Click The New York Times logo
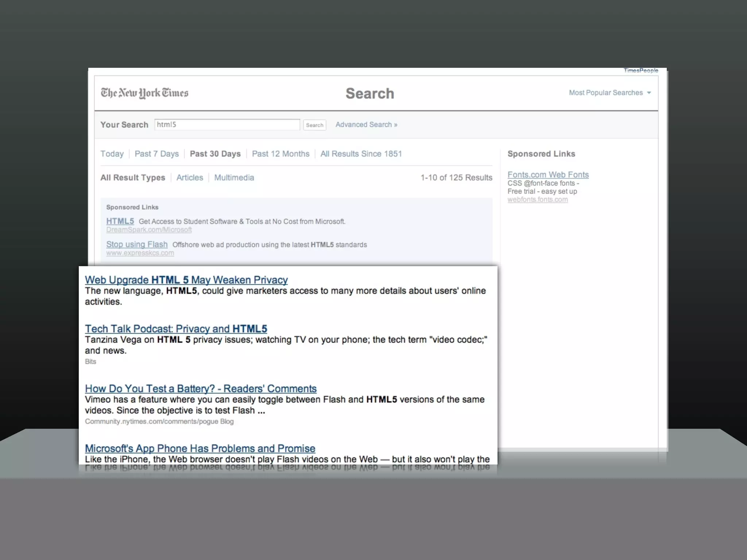This screenshot has width=747, height=560. click(144, 93)
